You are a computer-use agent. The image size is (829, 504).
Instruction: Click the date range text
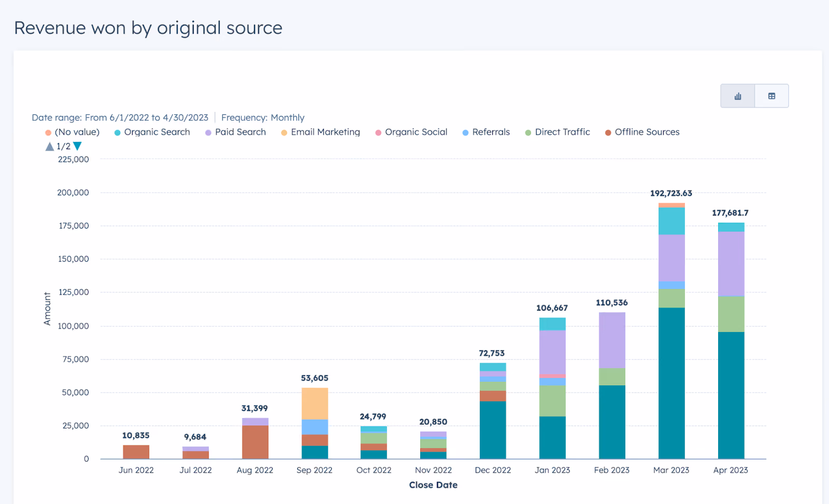click(x=120, y=118)
